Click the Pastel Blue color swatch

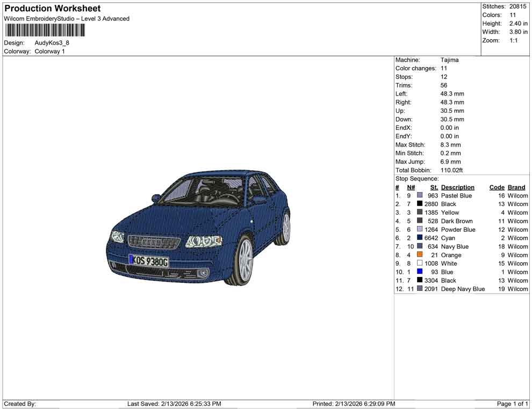point(420,196)
